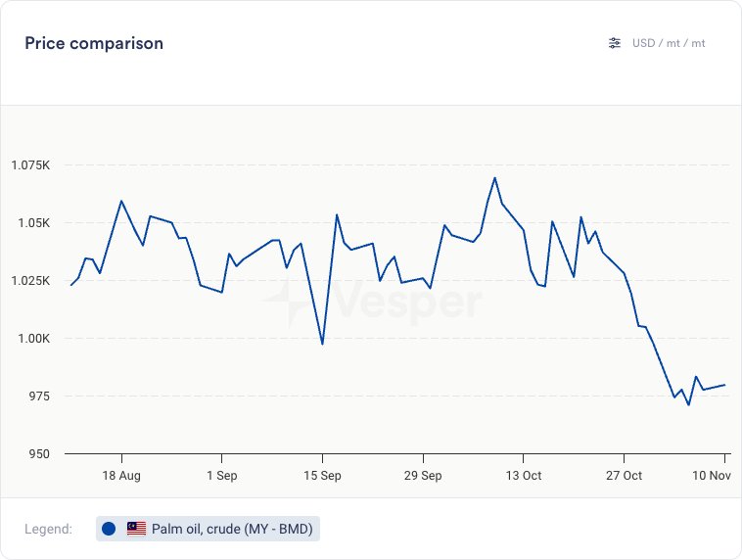This screenshot has width=742, height=560.
Task: Select the 15 Sep date on x-axis
Action: pyautogui.click(x=322, y=476)
